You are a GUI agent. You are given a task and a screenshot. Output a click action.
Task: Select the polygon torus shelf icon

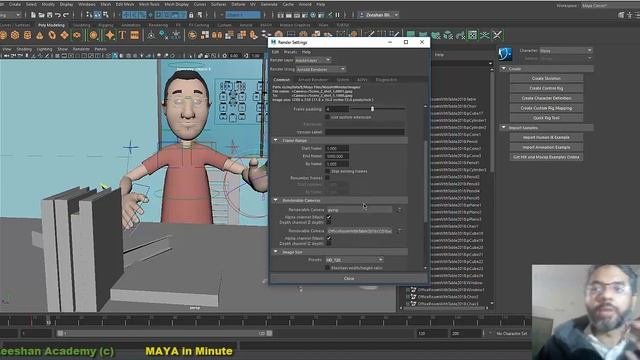tap(52, 36)
